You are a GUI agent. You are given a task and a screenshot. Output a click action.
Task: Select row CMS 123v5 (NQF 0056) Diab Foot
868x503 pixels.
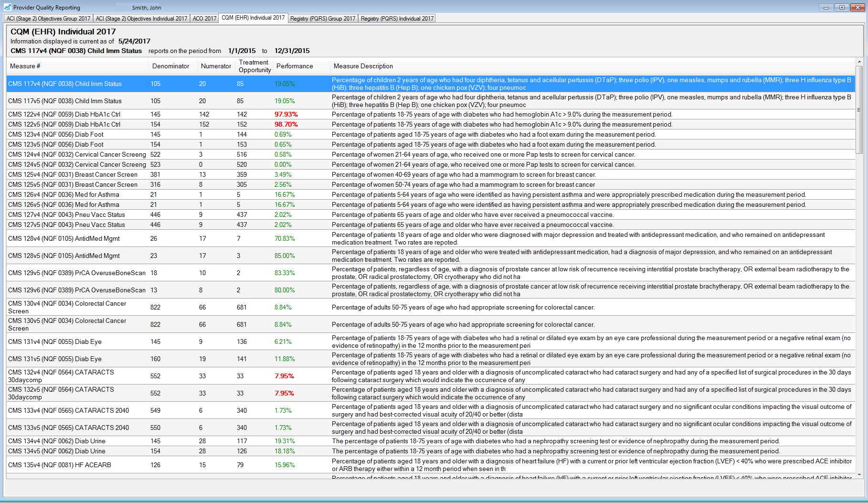431,145
